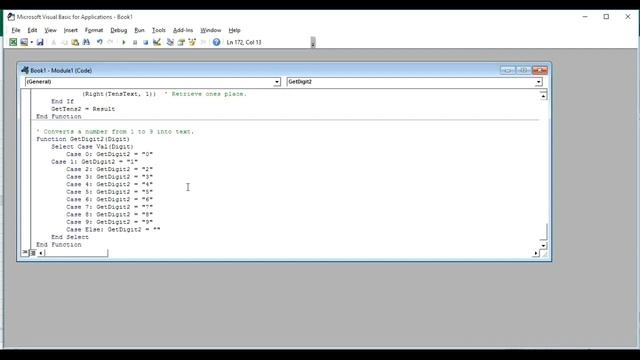Open the Debug menu

(x=119, y=30)
